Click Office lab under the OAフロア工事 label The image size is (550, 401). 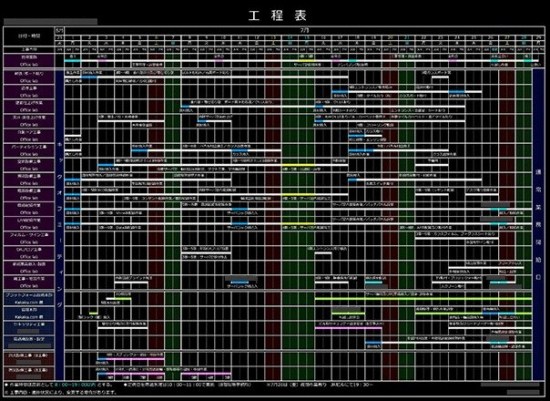29,256
